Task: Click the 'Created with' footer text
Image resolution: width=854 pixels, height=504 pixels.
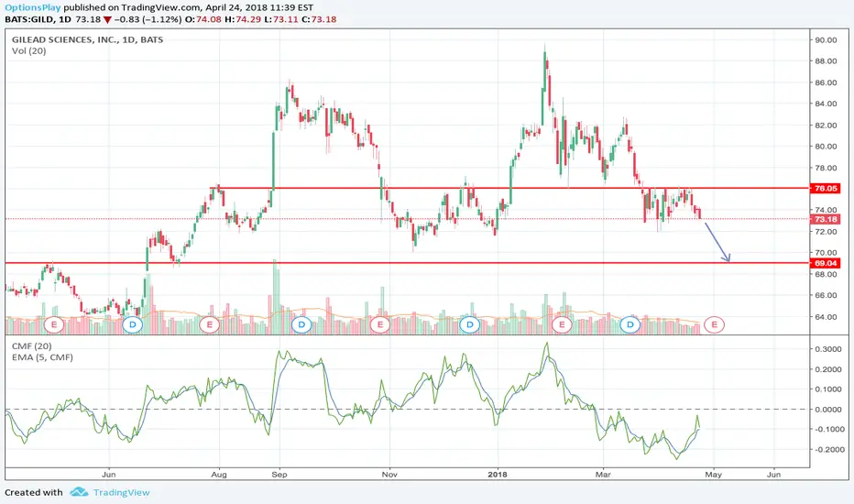Action: click(x=34, y=493)
